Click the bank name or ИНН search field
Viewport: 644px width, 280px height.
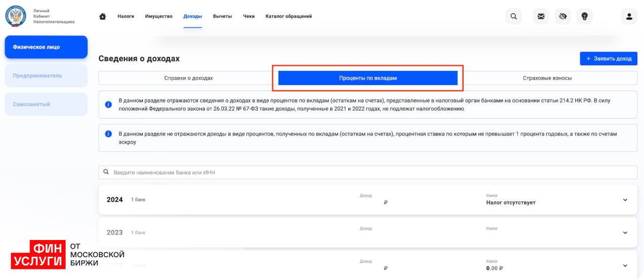[x=368, y=172]
